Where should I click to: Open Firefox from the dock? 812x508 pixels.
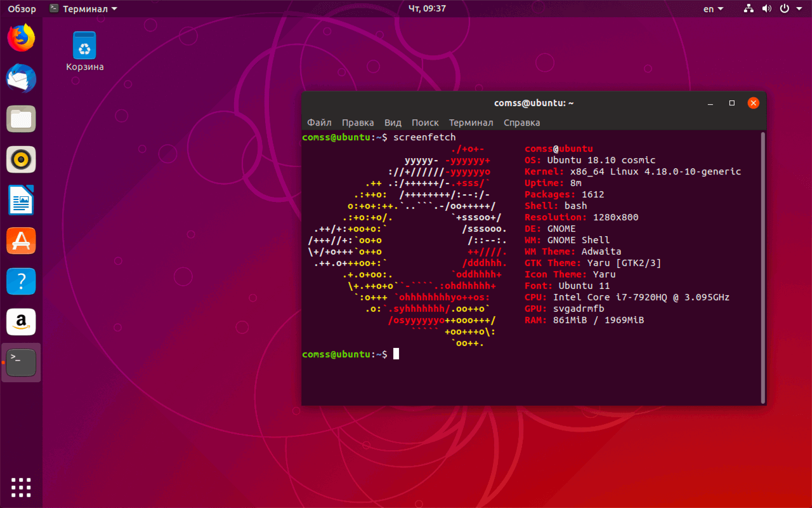coord(21,38)
